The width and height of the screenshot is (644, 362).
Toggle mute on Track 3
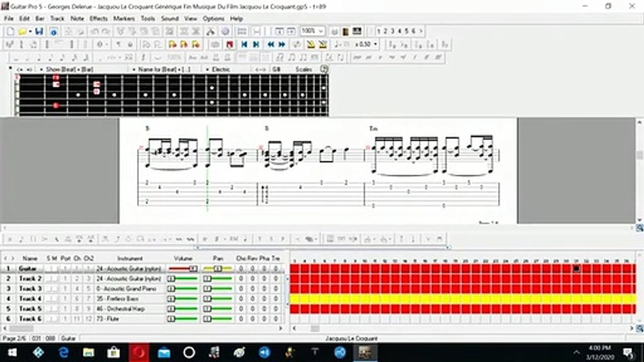click(x=54, y=289)
